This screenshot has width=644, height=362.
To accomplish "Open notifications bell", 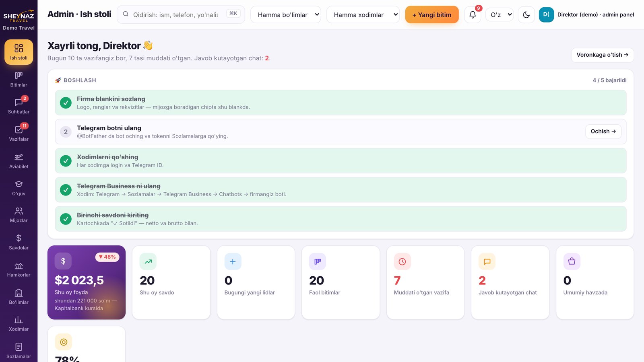I will coord(473,14).
